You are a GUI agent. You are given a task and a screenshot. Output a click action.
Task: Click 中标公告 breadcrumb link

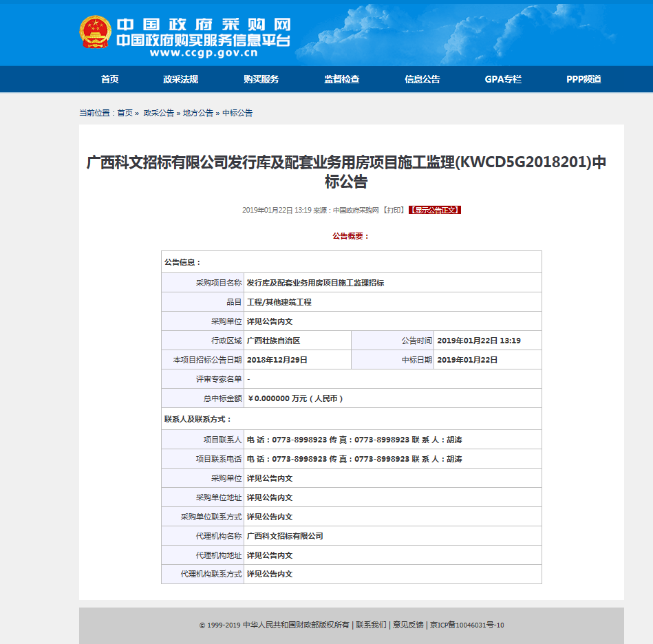237,113
